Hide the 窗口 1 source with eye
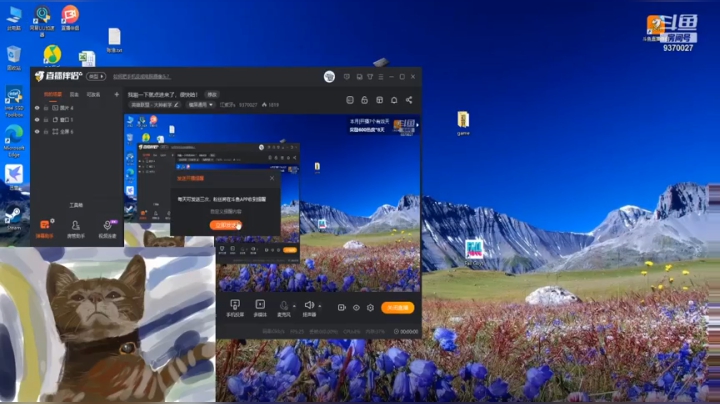This screenshot has width=720, height=404. (37, 120)
